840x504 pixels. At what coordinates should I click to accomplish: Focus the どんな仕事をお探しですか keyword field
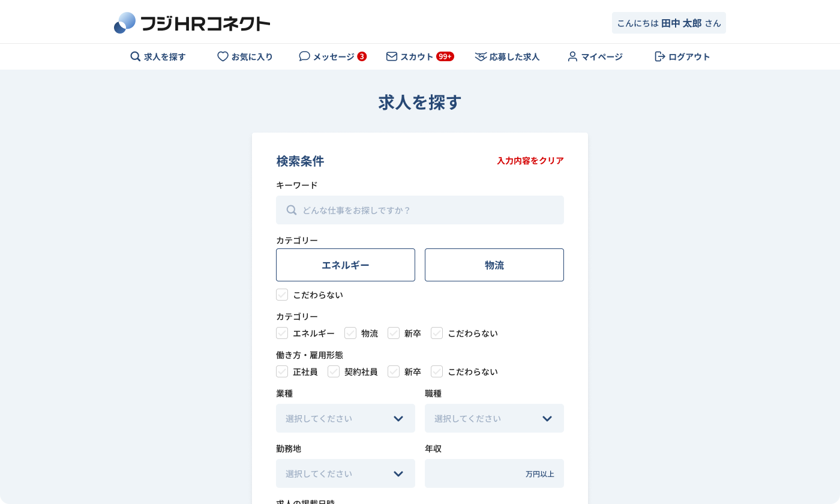[x=420, y=210]
